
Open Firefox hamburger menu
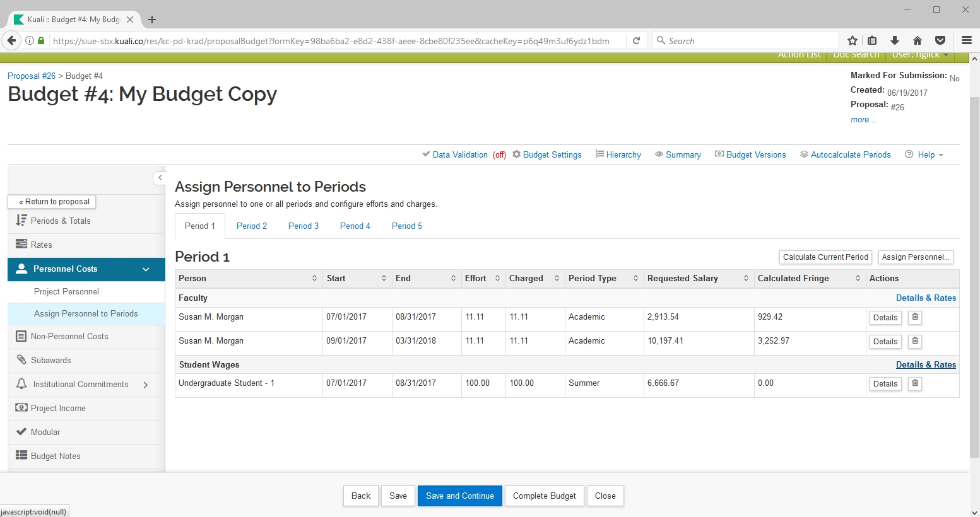pyautogui.click(x=966, y=41)
